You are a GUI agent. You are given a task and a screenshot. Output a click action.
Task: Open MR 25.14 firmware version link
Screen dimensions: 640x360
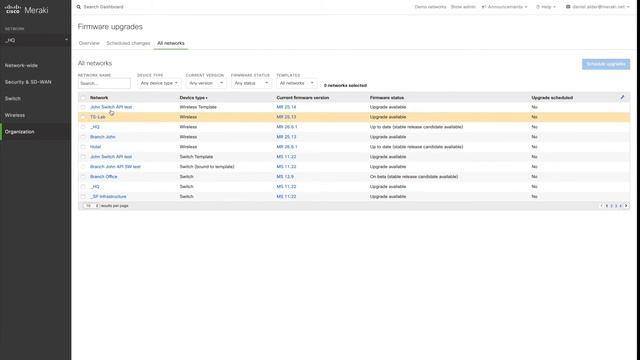click(x=286, y=107)
